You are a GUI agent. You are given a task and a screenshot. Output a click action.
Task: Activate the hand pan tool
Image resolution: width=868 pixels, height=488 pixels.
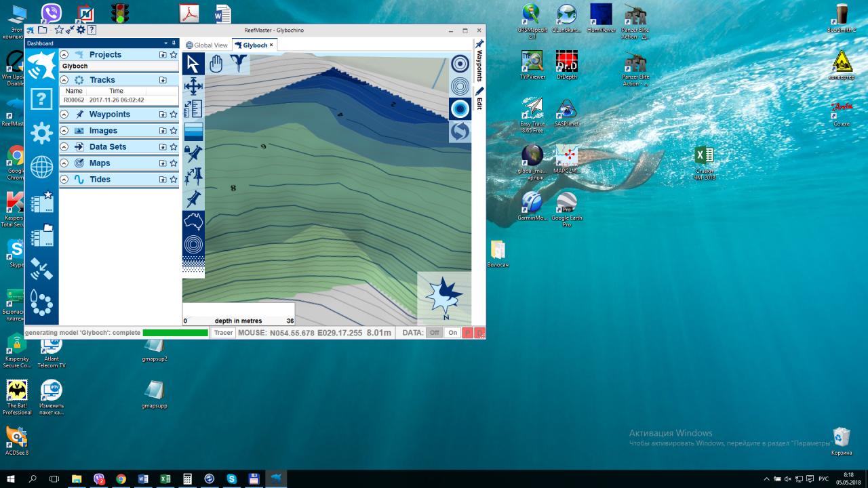[x=216, y=64]
